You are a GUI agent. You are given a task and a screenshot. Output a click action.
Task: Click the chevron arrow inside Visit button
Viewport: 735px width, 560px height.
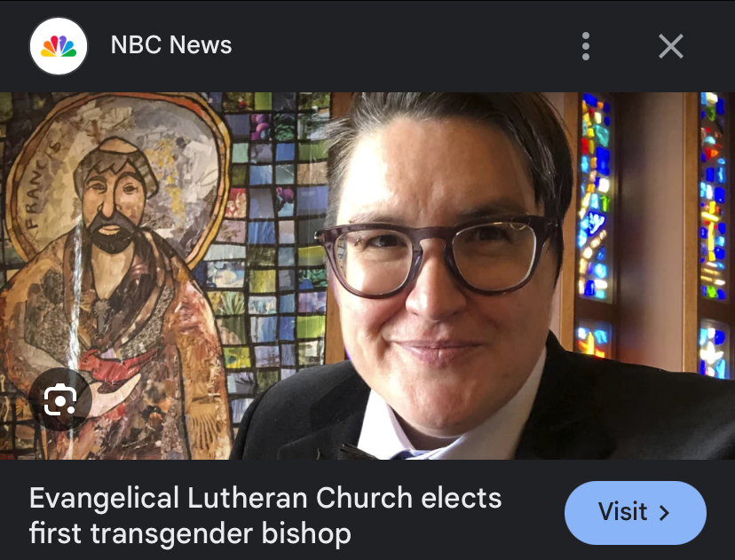pyautogui.click(x=664, y=513)
